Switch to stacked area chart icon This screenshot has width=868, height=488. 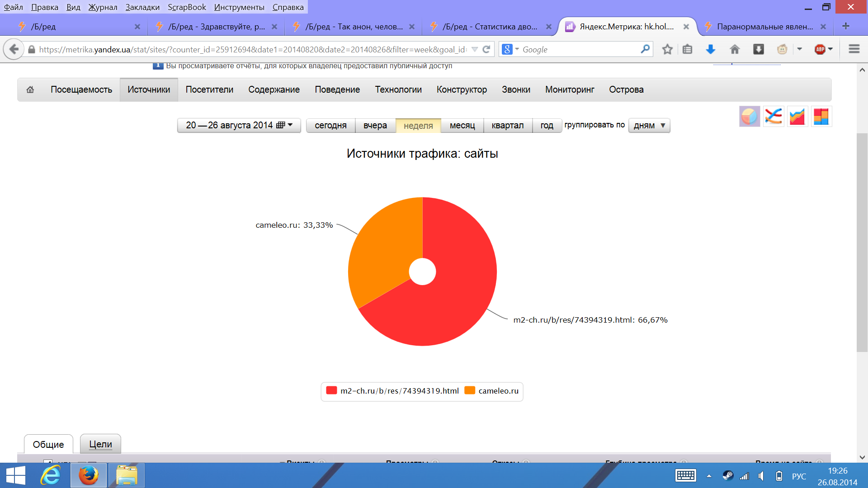[797, 117]
